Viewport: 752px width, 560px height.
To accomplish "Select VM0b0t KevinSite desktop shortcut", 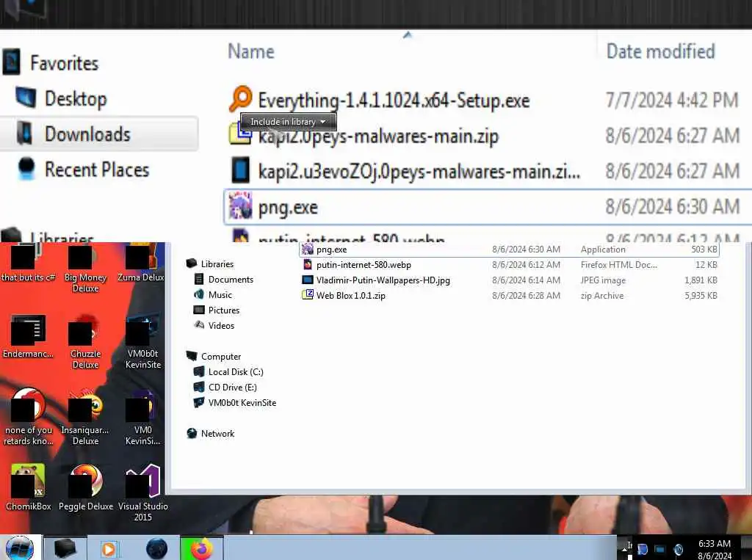I will coord(142,342).
